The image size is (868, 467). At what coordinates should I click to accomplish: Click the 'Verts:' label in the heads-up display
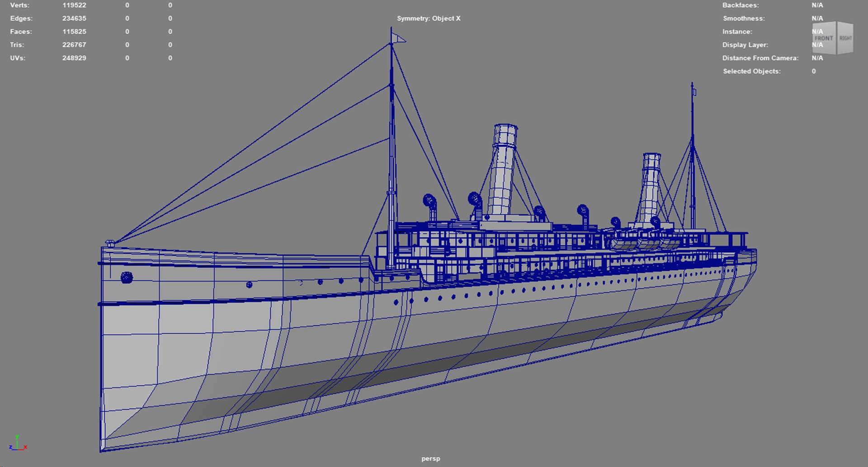click(19, 5)
